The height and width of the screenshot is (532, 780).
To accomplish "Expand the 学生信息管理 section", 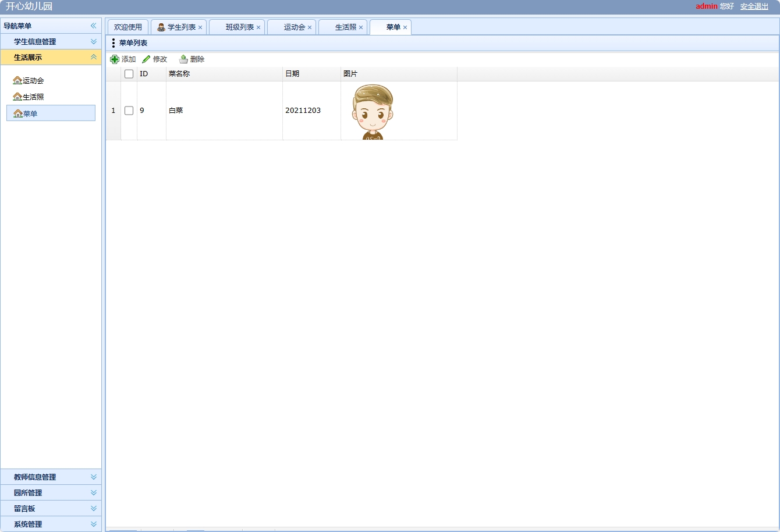I will click(x=93, y=42).
